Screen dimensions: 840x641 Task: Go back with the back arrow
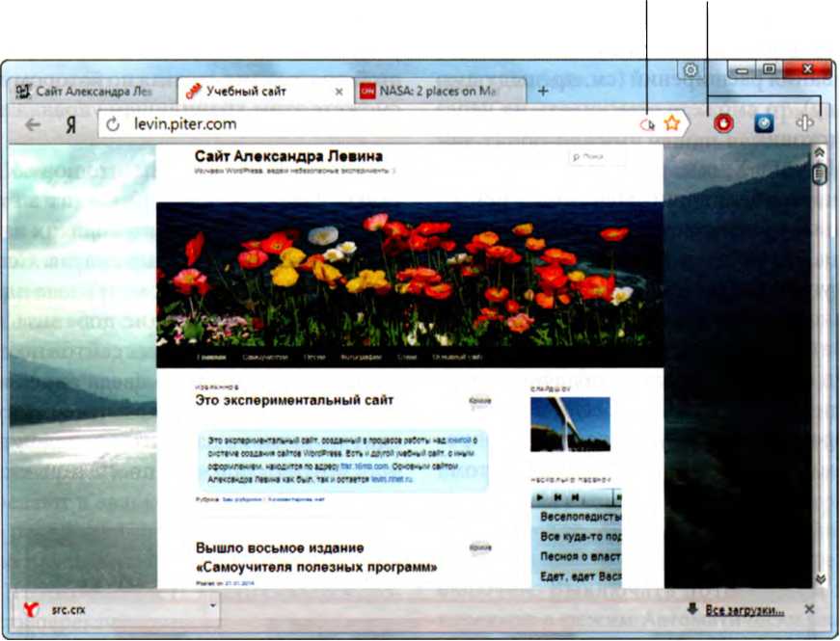33,124
